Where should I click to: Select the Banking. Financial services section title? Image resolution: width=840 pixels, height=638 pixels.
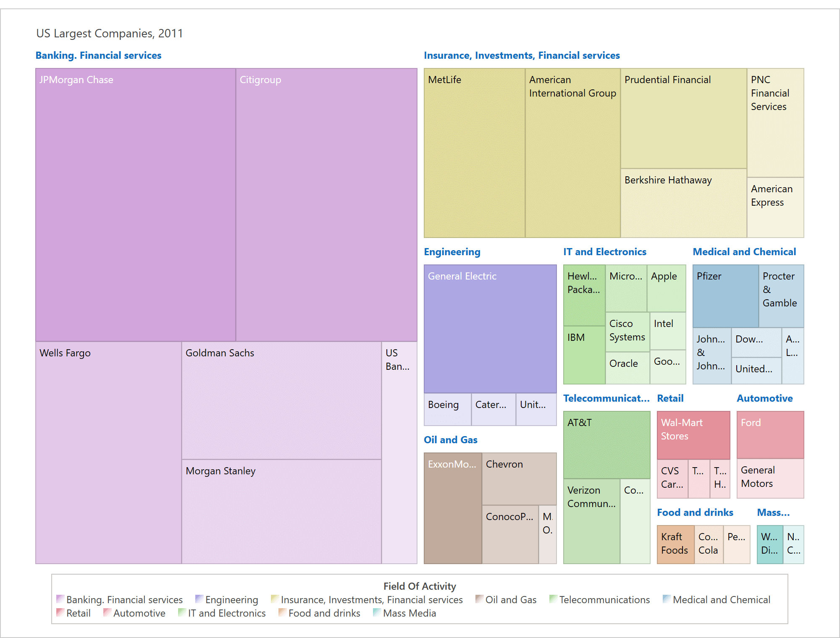tap(98, 55)
